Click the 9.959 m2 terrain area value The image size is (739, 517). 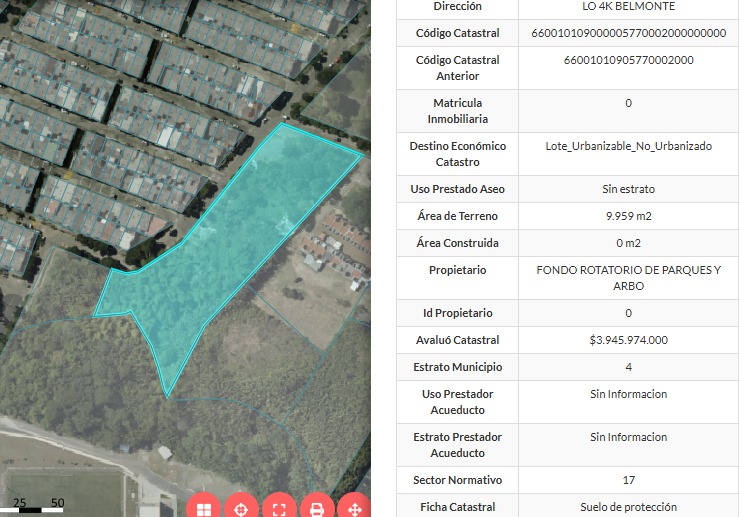coord(628,216)
